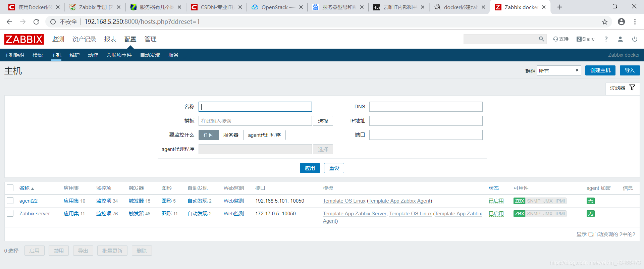Screen dimensions: 644x269
Task: Switch to 动作 submenu
Action: point(93,55)
